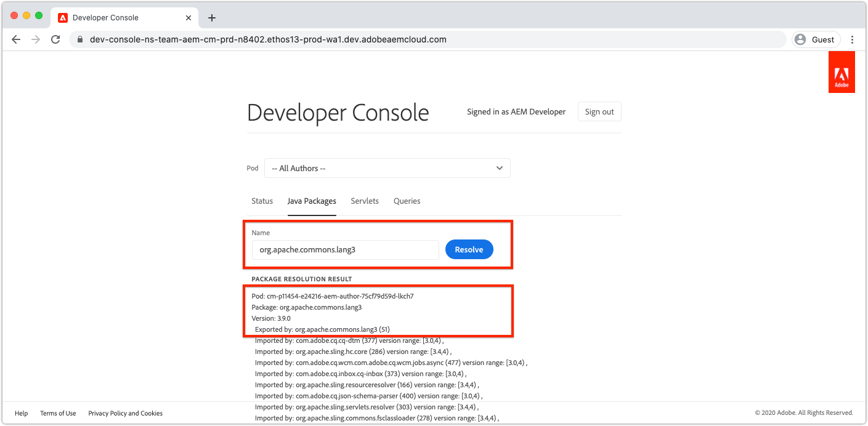The width and height of the screenshot is (868, 426).
Task: Click the Developer Console heading
Action: point(338,113)
